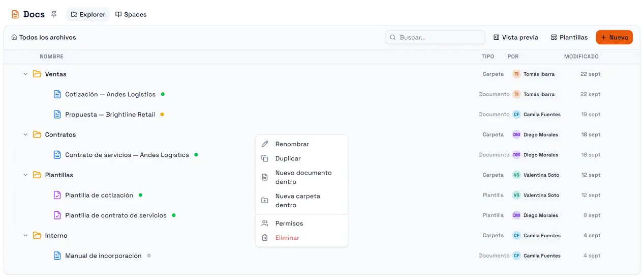
Task: Click the pin icon next to Docs
Action: pos(54,14)
